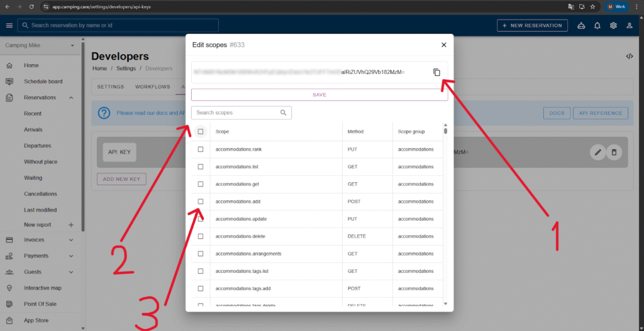Expand the Invoices sidebar section

(x=71, y=240)
